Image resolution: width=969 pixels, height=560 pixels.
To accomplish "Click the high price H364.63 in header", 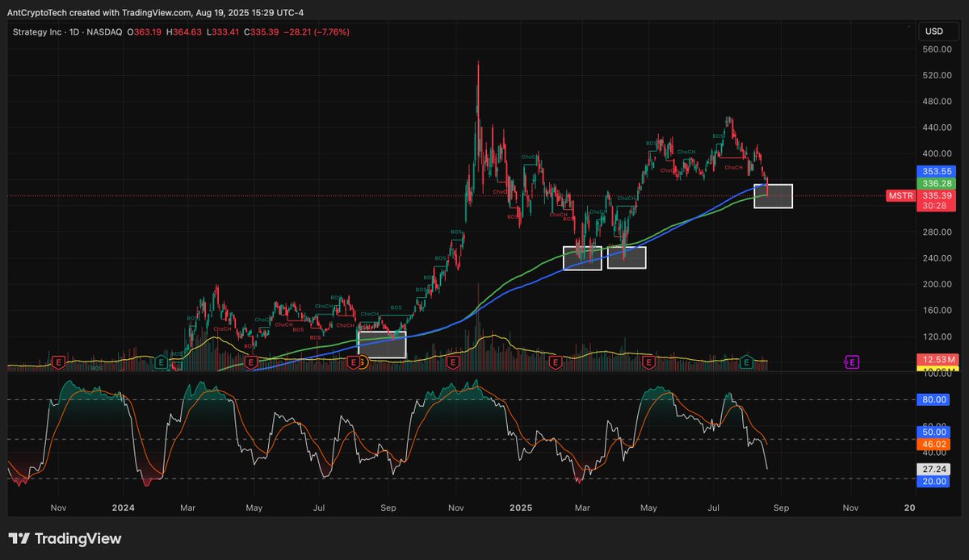I will 184,31.
